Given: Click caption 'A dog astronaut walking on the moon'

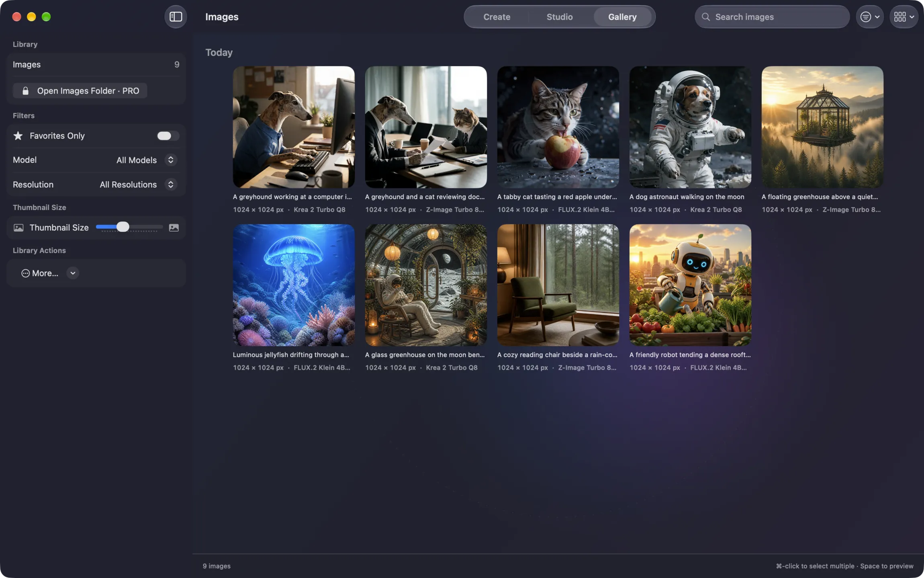Looking at the screenshot, I should (687, 197).
